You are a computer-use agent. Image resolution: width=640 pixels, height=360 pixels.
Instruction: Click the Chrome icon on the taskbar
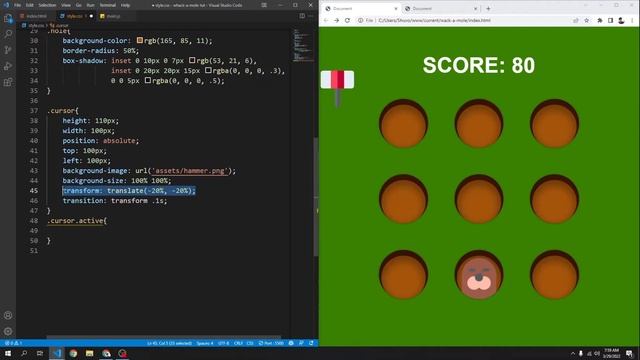tap(73, 353)
